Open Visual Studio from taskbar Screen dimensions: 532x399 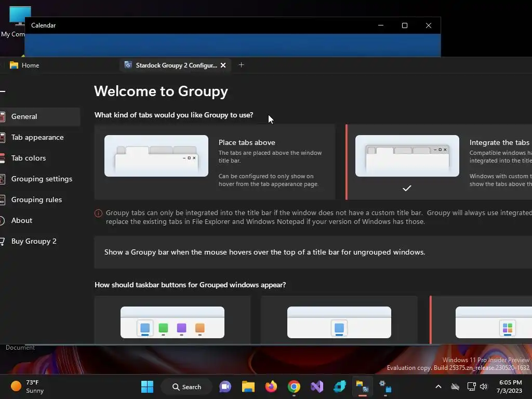point(317,387)
